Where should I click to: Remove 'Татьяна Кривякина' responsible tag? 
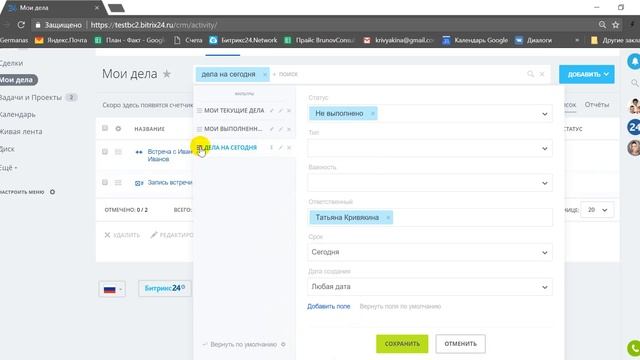(388, 218)
